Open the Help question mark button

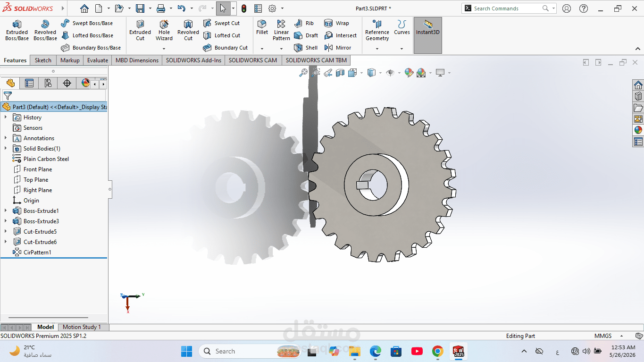[584, 8]
